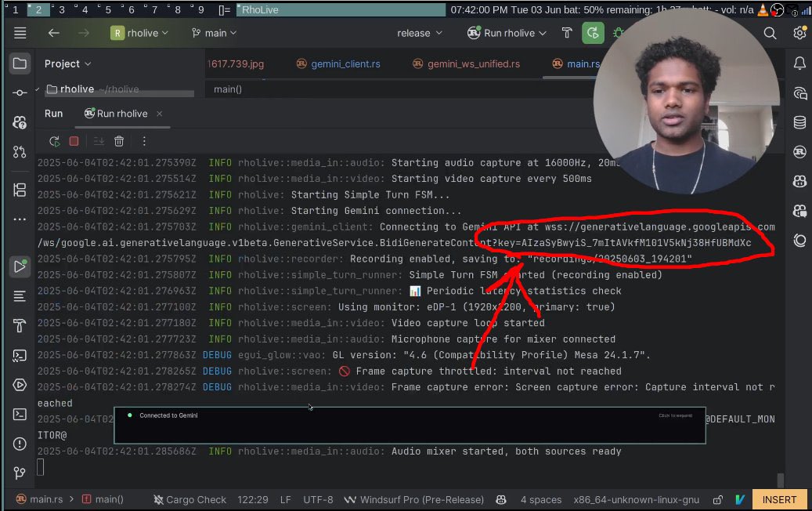Open the Database tool window icon
Screen dimensions: 812x511
coord(799,122)
